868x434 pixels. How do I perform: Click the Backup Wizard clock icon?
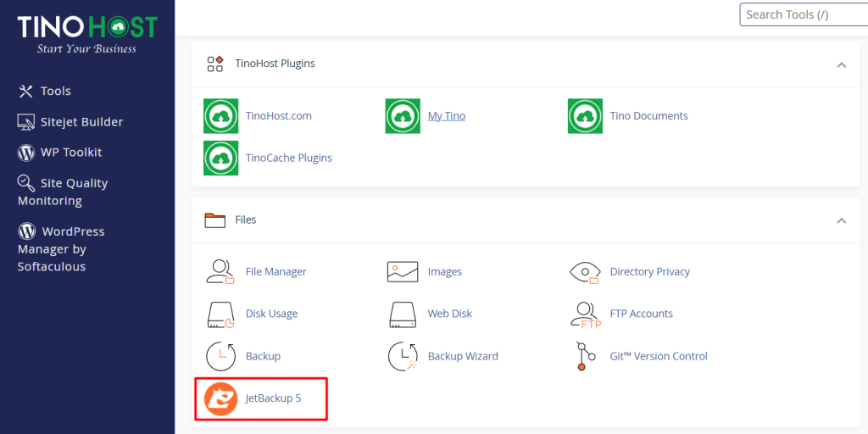403,357
